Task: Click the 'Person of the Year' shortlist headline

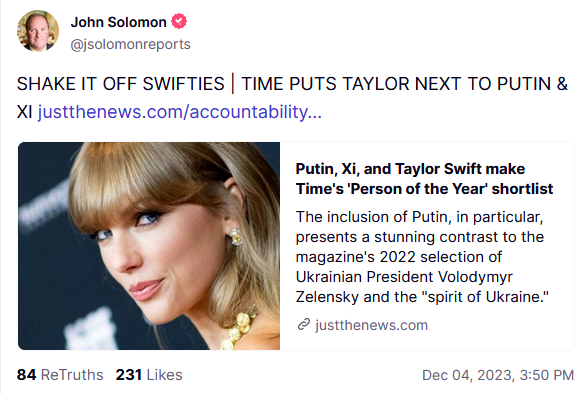Action: (x=424, y=179)
